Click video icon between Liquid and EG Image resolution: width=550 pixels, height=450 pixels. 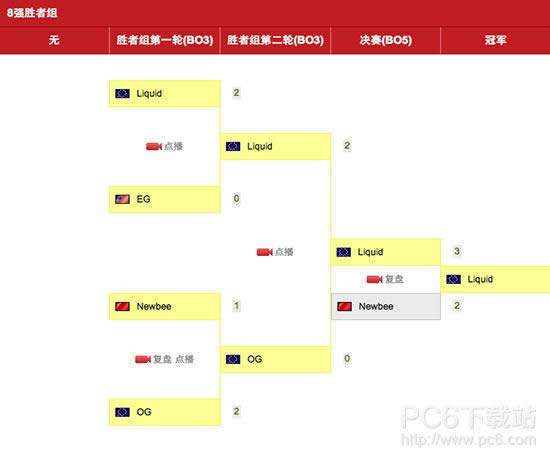click(154, 146)
